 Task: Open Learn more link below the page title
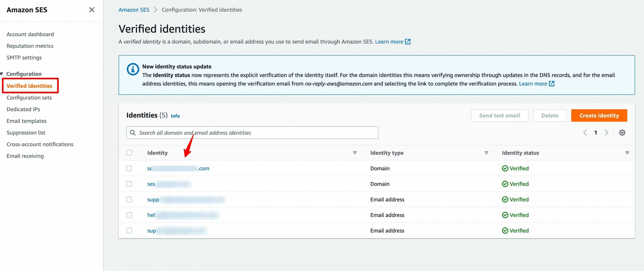tap(389, 42)
